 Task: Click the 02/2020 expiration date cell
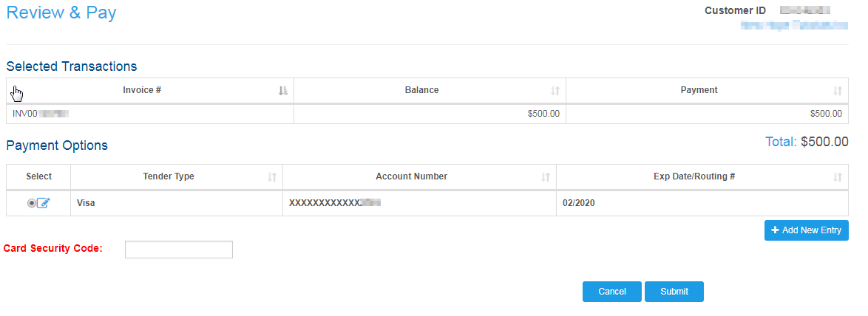point(578,202)
